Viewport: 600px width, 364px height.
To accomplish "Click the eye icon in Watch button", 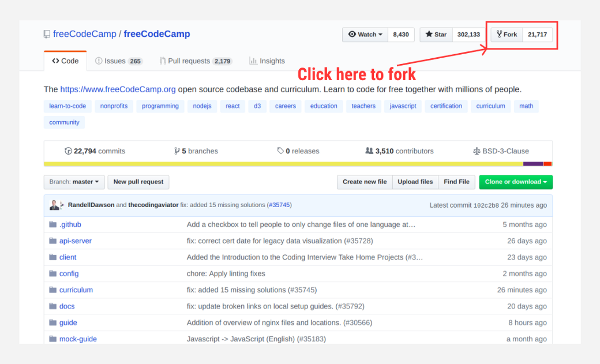I will [352, 34].
